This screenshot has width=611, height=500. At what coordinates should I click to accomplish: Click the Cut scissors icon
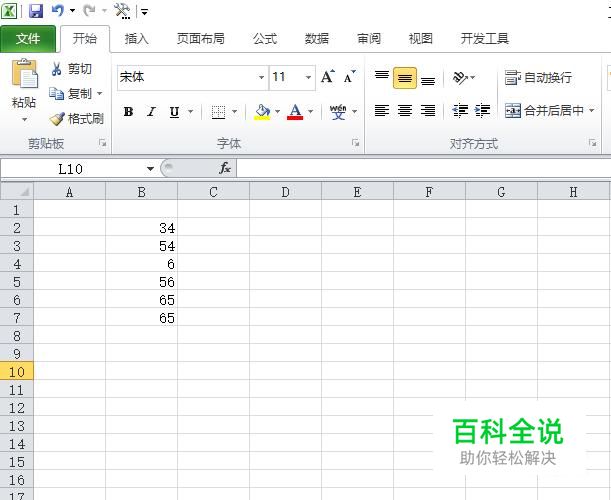(57, 69)
